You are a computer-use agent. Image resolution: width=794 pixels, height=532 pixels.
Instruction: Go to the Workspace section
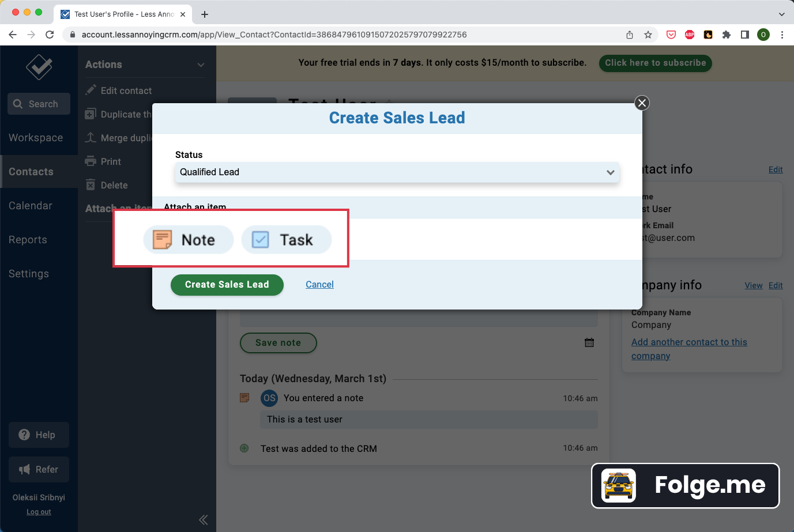click(36, 138)
